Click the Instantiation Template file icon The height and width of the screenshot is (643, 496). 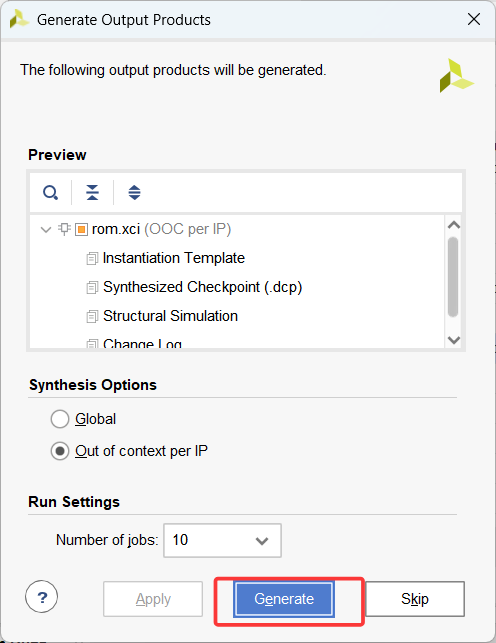92,259
